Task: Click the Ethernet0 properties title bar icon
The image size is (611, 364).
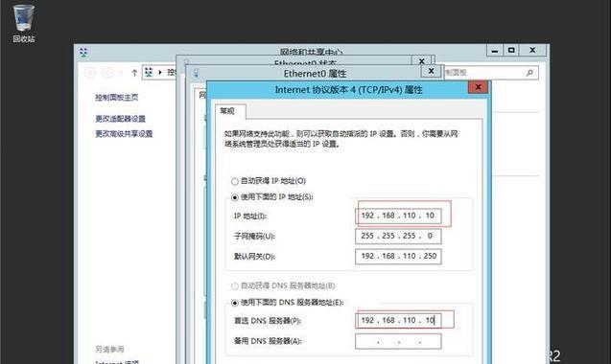Action: pyautogui.click(x=196, y=73)
